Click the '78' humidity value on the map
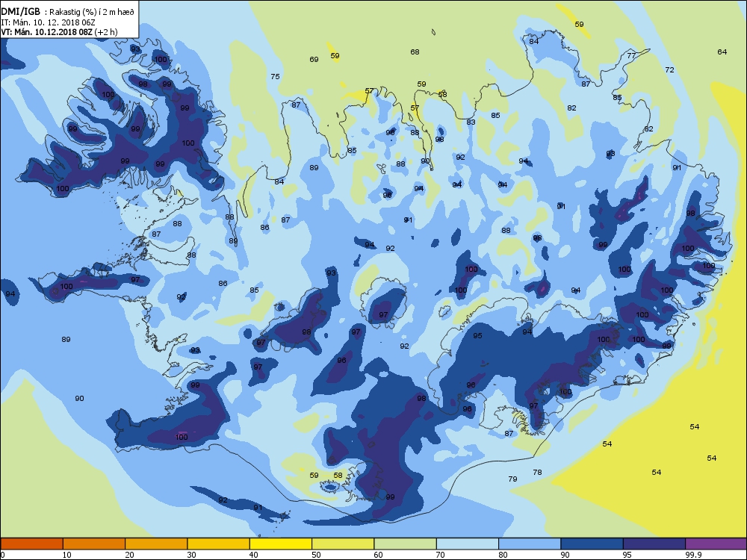747x560 pixels. (x=537, y=473)
